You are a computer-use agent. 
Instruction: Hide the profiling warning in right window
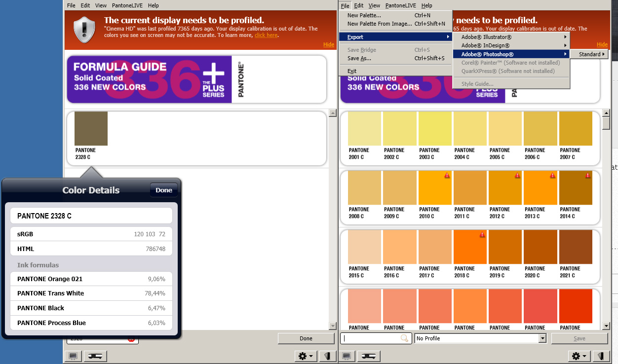coord(602,44)
